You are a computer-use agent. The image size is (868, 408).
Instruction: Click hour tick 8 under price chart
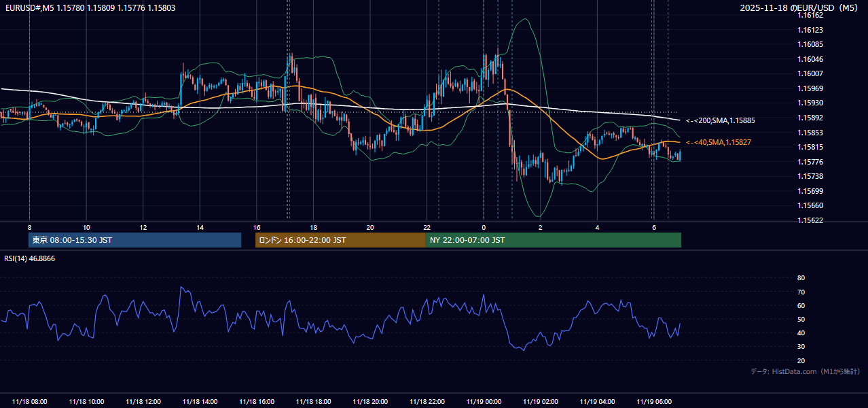click(x=29, y=227)
